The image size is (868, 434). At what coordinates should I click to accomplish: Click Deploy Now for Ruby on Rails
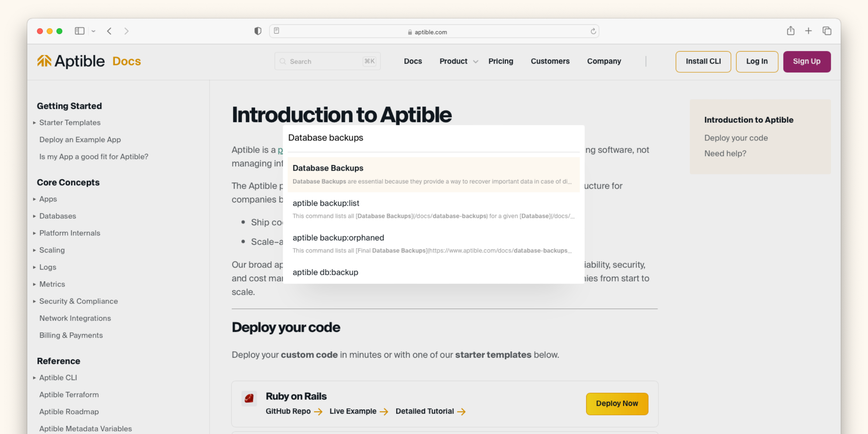617,404
